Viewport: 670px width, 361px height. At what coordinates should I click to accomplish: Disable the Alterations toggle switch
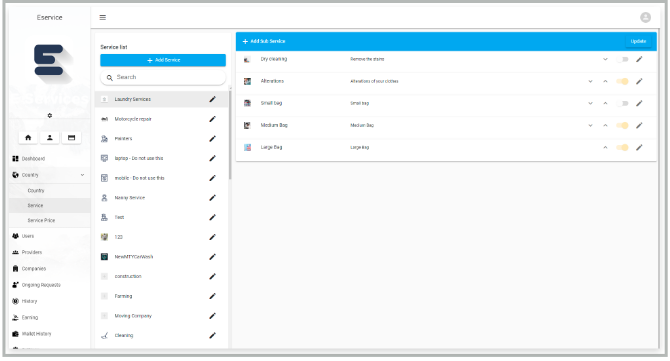click(x=623, y=81)
